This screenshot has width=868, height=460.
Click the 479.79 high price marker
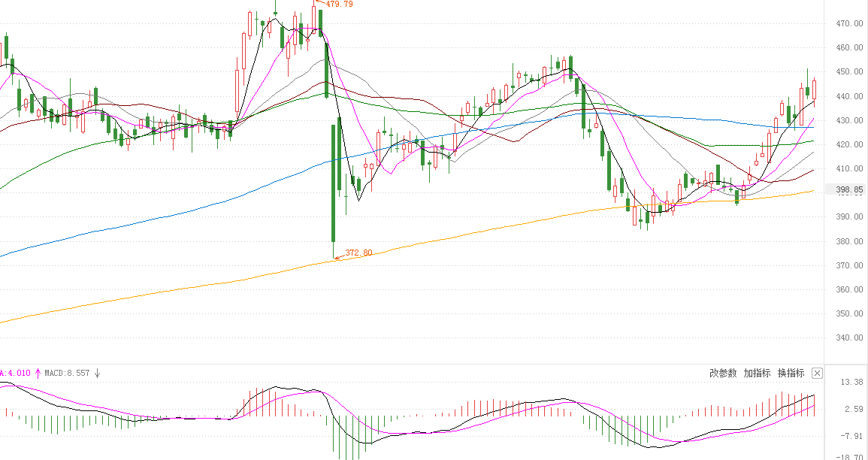[339, 5]
